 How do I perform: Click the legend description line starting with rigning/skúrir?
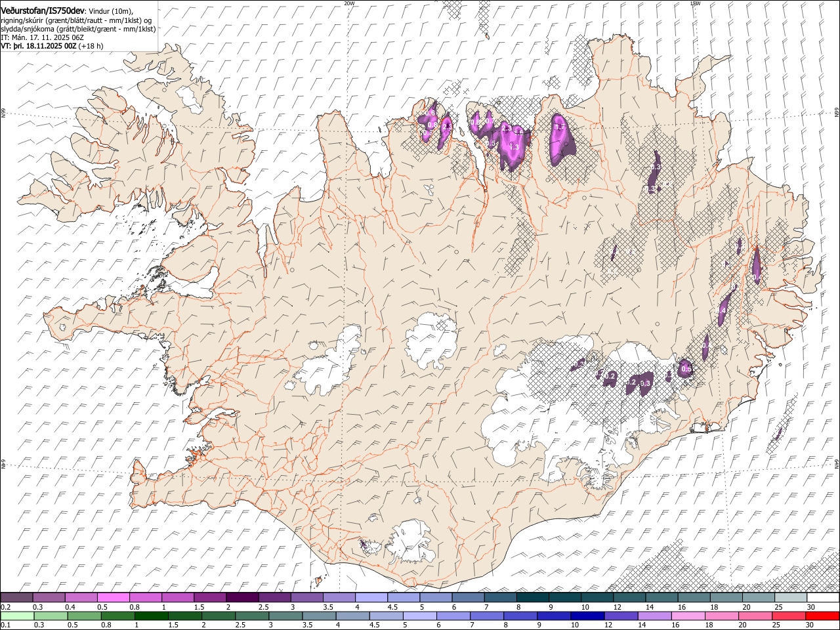tap(76, 20)
